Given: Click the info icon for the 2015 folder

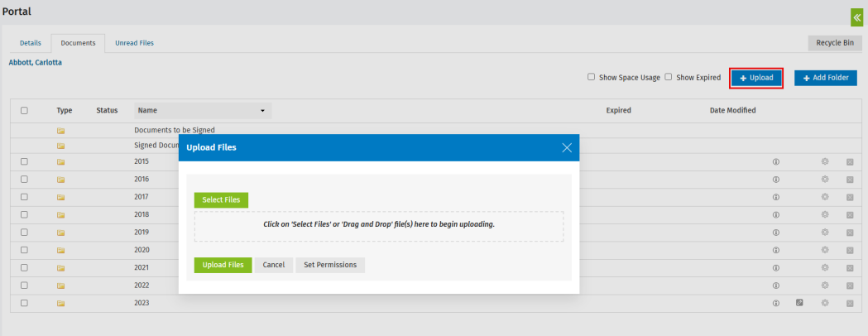Looking at the screenshot, I should (775, 161).
